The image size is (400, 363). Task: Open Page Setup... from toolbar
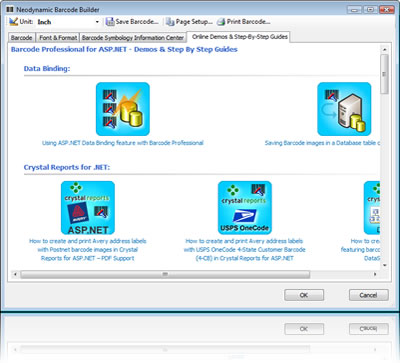tap(194, 22)
